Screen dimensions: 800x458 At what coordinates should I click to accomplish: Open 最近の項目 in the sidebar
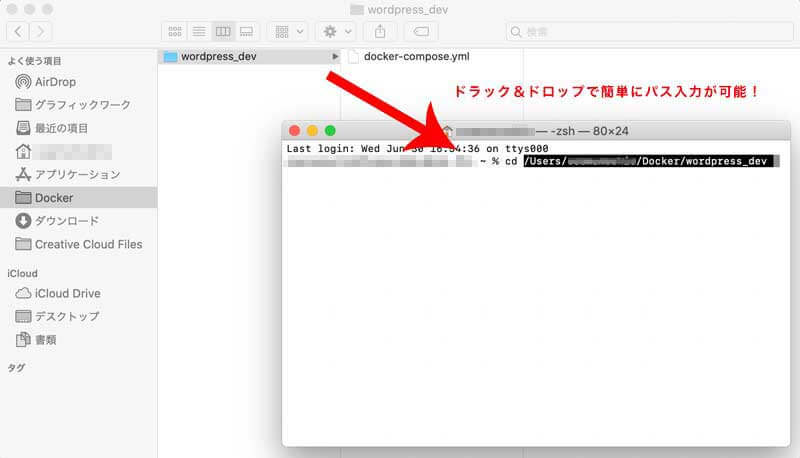tap(62, 128)
